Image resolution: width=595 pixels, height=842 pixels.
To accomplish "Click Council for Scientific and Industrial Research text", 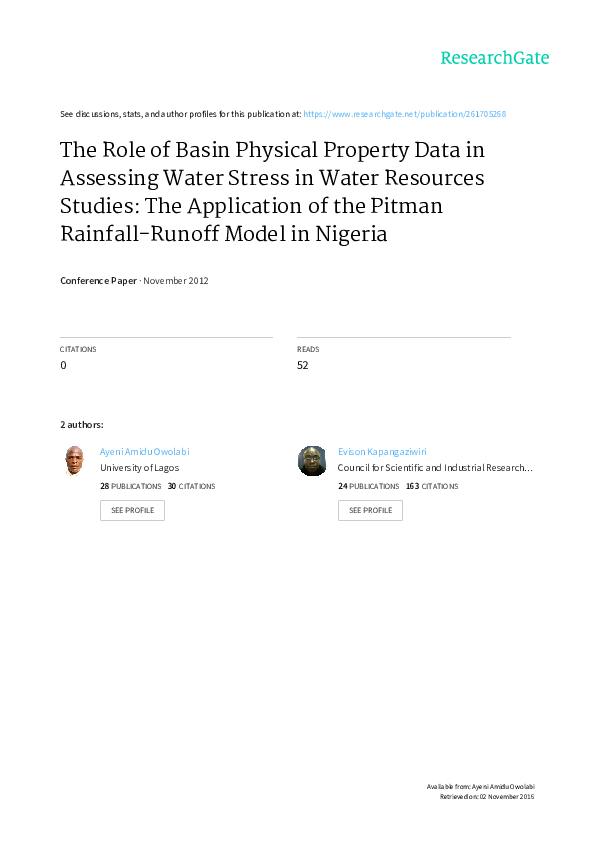I will tap(435, 468).
